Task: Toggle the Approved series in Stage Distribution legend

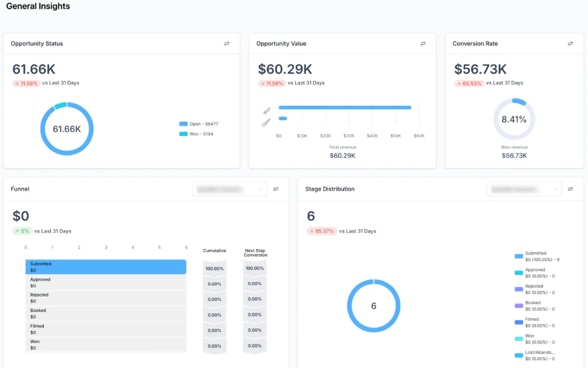Action: point(518,272)
